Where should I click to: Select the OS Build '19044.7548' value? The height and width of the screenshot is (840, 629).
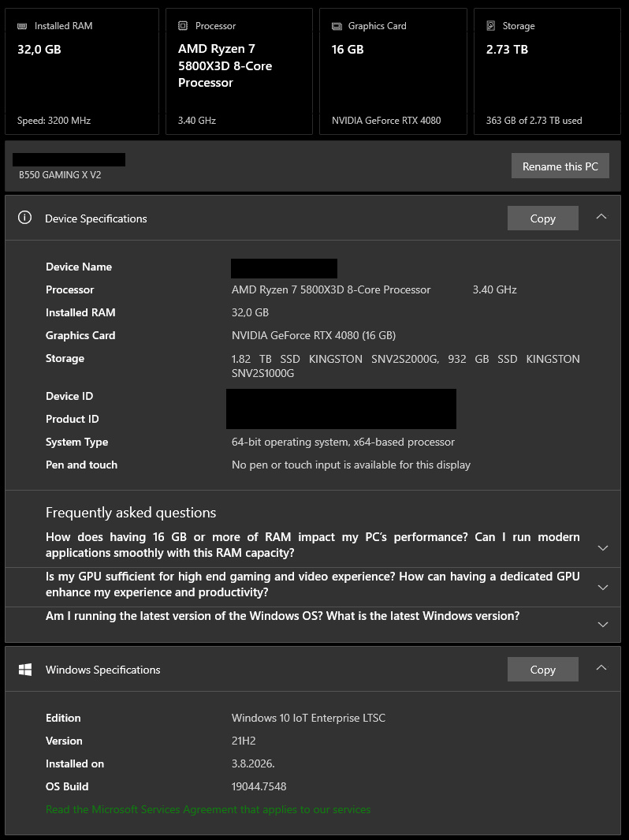259,786
